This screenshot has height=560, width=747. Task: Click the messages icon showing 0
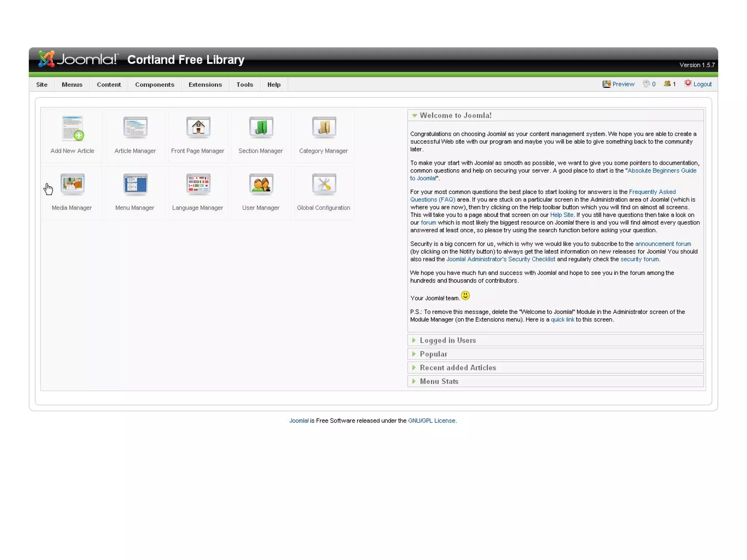[x=646, y=84]
